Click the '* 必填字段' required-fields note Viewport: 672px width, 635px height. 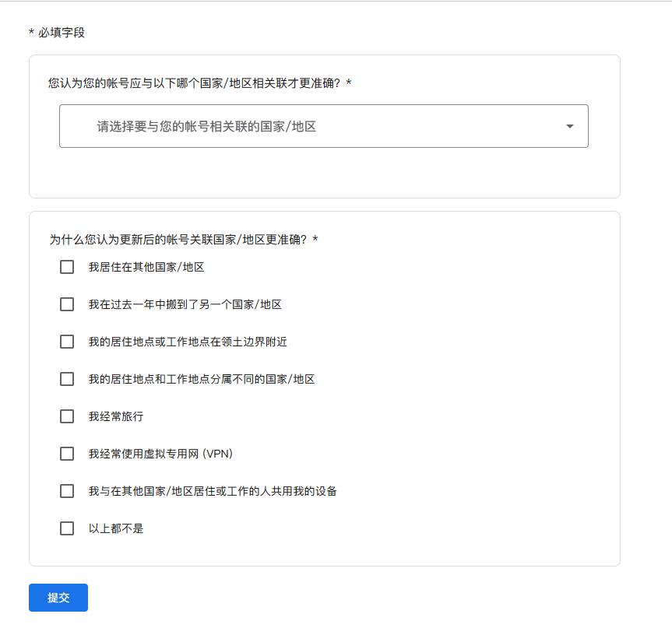click(57, 33)
